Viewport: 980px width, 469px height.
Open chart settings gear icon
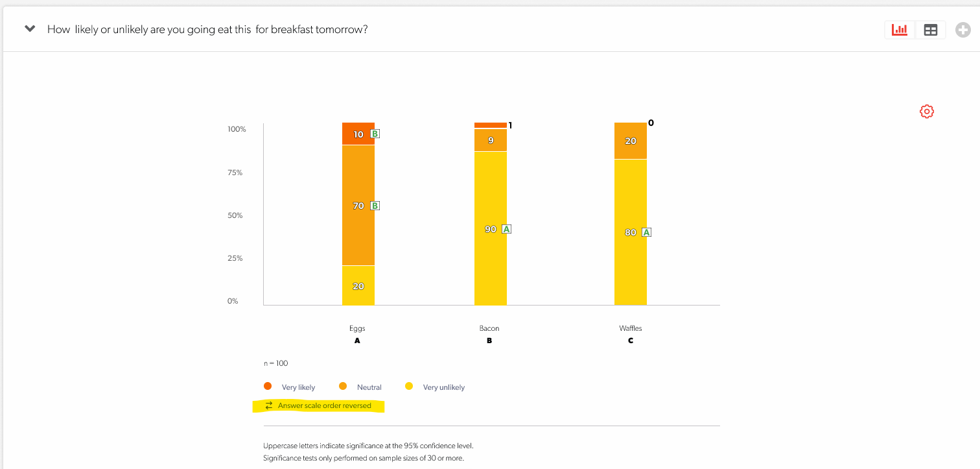[x=927, y=112]
